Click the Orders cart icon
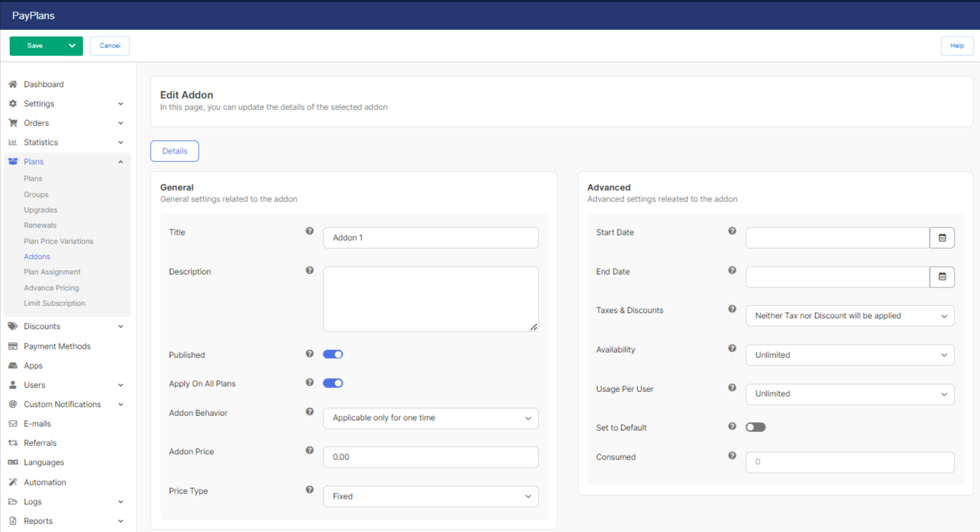The image size is (980, 532). click(13, 123)
